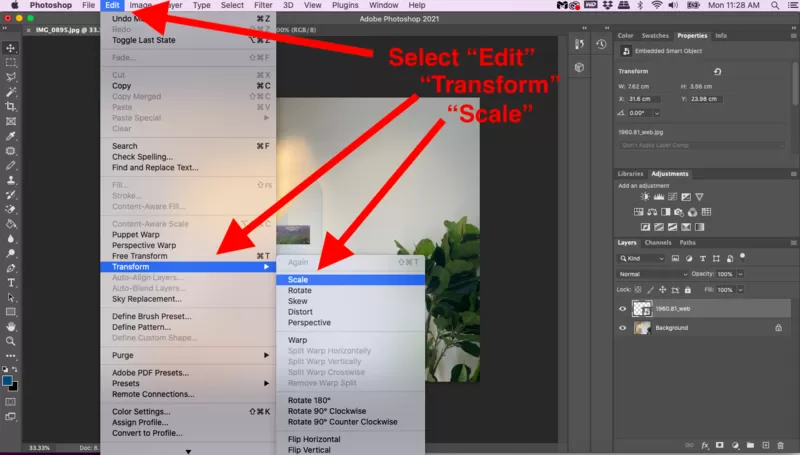Hide the 1960.81_web layer
This screenshot has height=455, width=800.
pyautogui.click(x=622, y=309)
